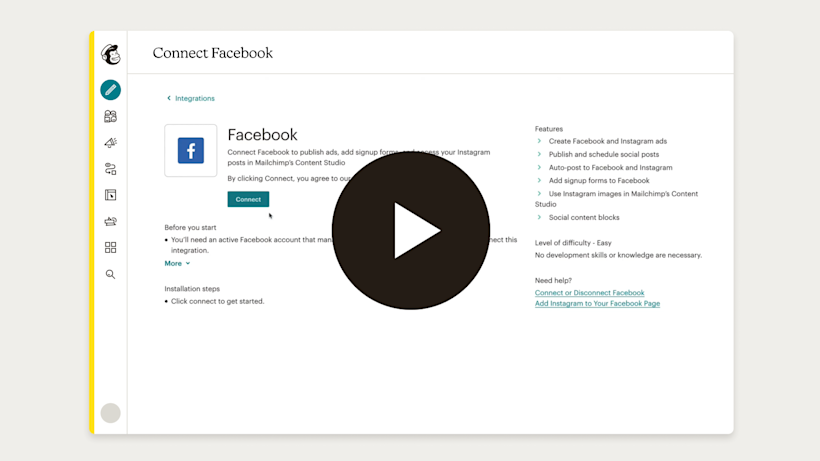The image size is (820, 461).
Task: Click the Facebook logo tile
Action: [x=190, y=151]
